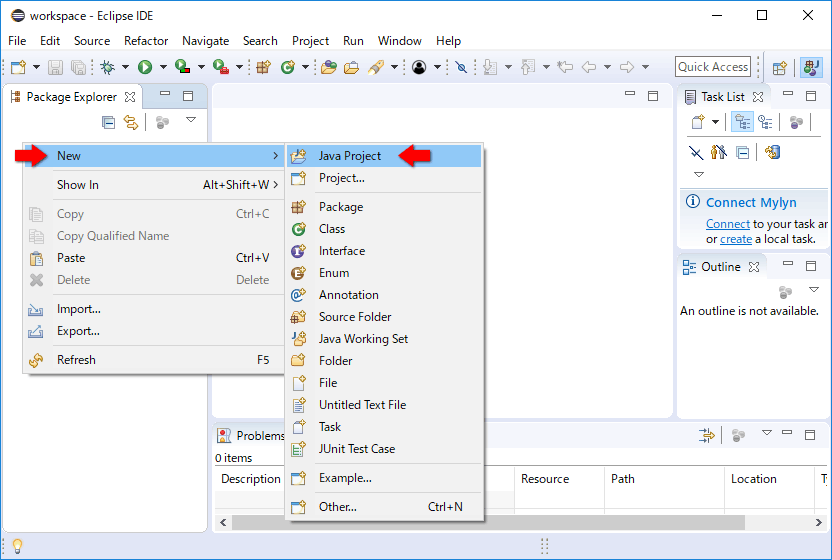The image size is (832, 560).
Task: Collapse All in Package Explorer
Action: tap(108, 123)
